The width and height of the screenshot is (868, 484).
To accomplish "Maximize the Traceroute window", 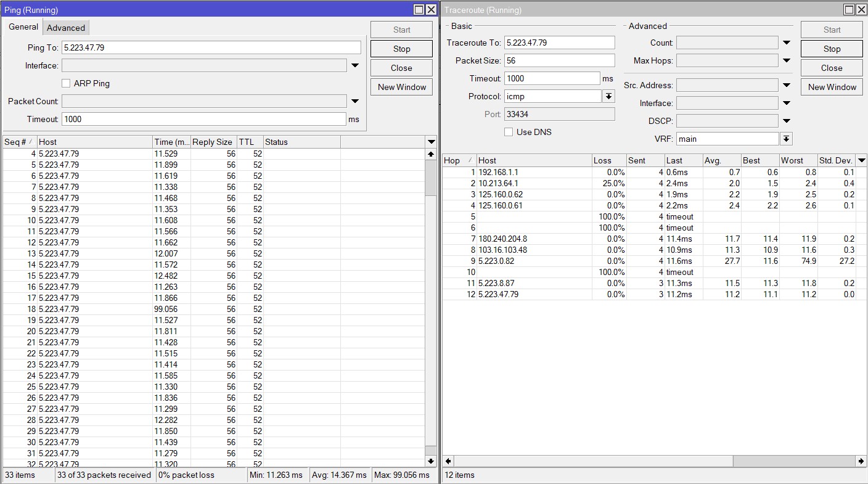I will 849,10.
